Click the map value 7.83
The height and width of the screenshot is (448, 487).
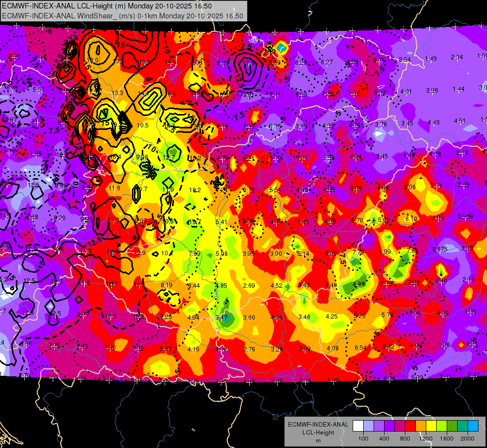pos(82,346)
